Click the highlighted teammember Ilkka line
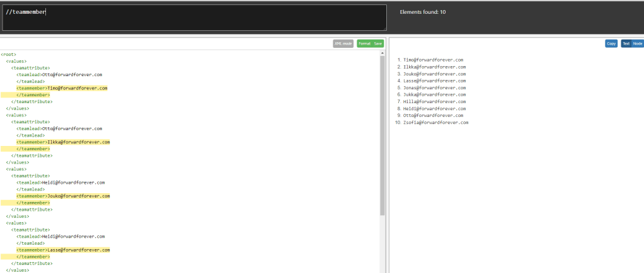Viewport: 644px width, 273px height. click(x=63, y=142)
